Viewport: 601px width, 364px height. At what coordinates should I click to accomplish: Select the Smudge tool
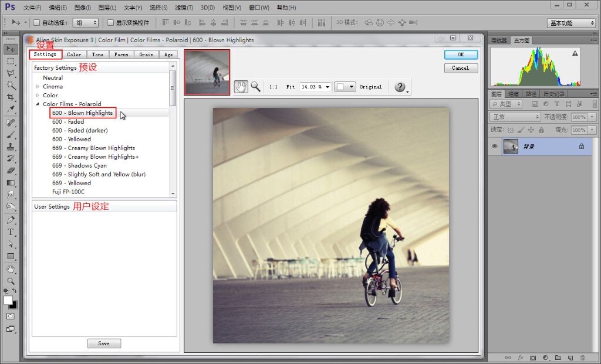(11, 195)
